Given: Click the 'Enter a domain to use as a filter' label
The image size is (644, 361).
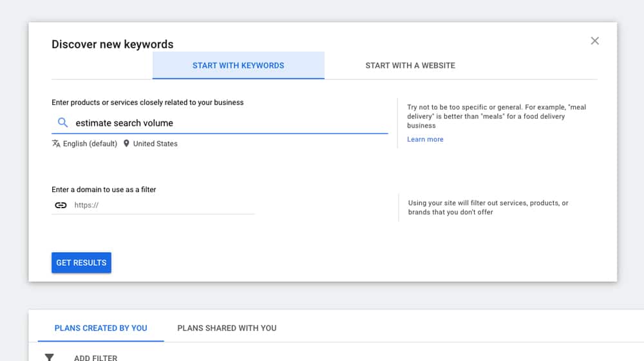Looking at the screenshot, I should [104, 190].
